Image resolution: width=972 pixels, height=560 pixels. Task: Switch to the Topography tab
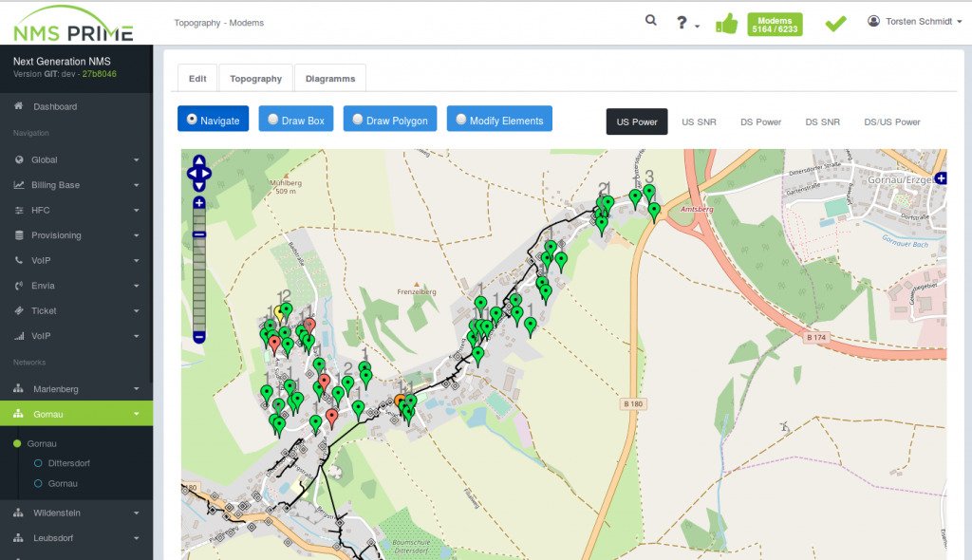(255, 78)
